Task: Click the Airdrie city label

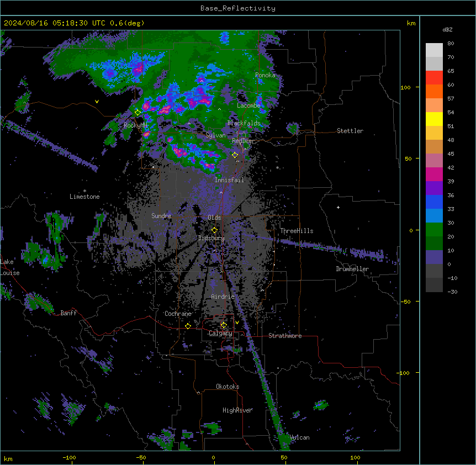Action: tap(223, 297)
